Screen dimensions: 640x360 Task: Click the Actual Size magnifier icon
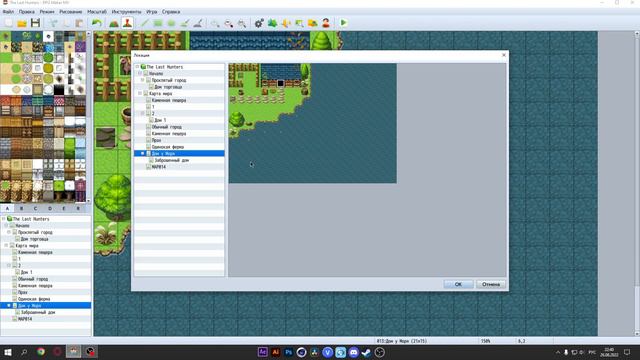click(242, 23)
